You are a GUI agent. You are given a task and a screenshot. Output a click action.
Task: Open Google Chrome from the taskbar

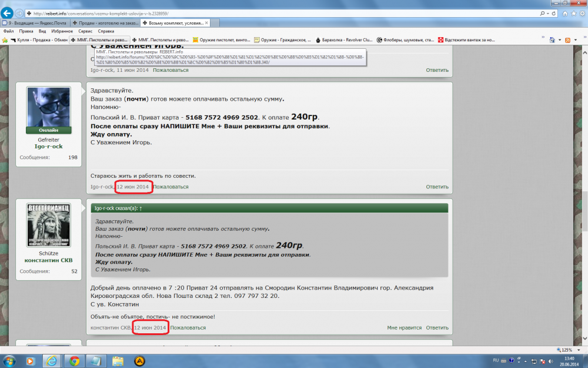(74, 362)
